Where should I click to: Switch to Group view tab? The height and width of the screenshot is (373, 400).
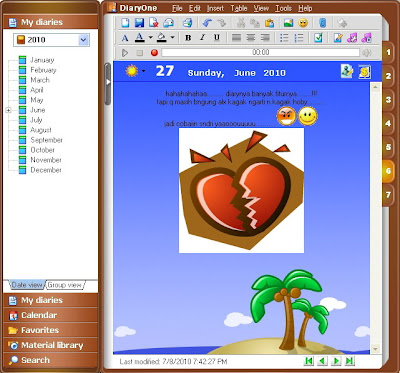[x=64, y=285]
